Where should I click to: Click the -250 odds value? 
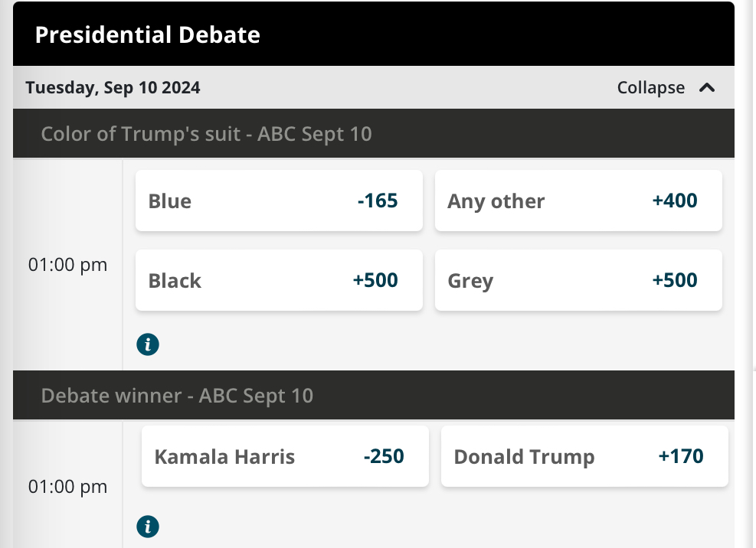[384, 456]
